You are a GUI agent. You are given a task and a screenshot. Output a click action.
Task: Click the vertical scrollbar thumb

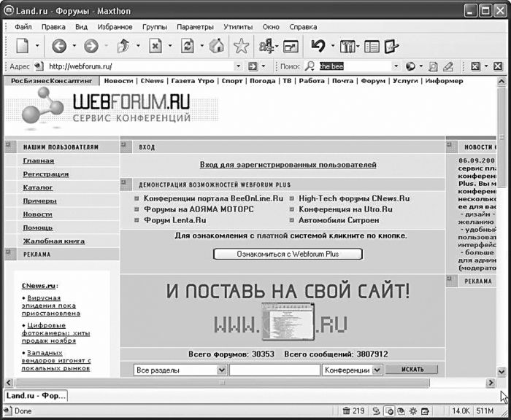pyautogui.click(x=502, y=137)
